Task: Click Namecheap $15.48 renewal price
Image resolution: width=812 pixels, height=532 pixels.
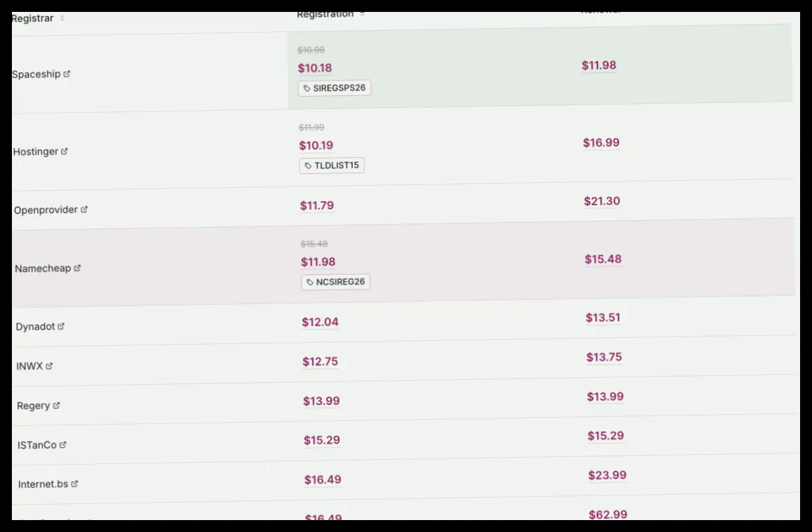Action: click(x=603, y=259)
